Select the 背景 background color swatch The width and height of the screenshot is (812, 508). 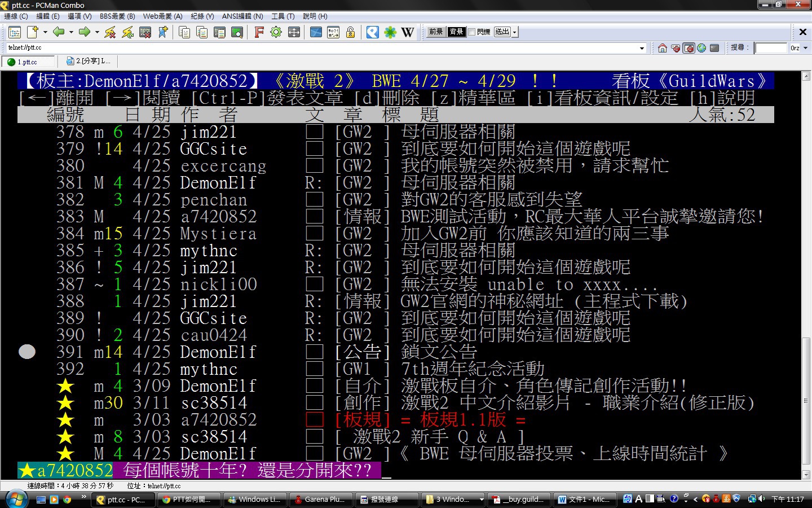click(456, 32)
